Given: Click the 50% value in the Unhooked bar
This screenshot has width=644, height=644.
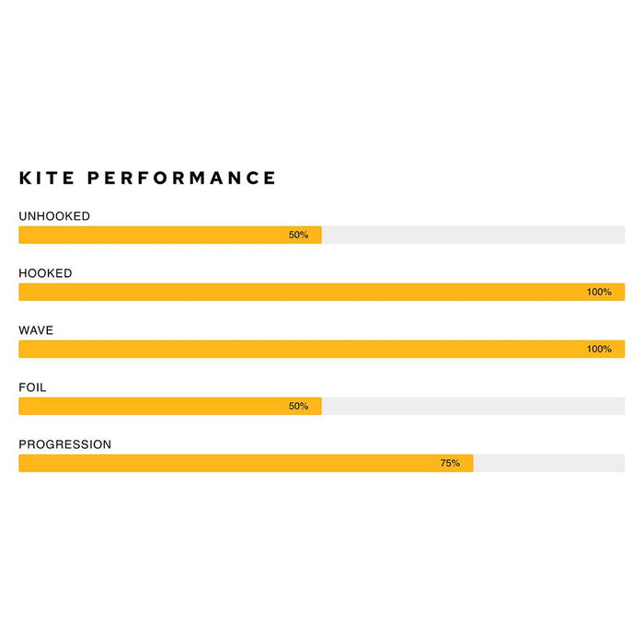Looking at the screenshot, I should point(298,235).
